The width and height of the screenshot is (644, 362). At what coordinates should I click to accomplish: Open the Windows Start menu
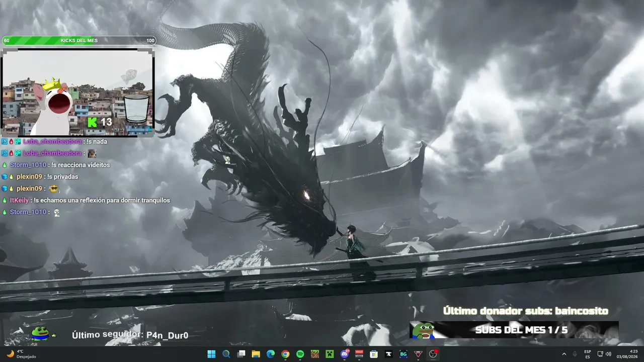212,354
